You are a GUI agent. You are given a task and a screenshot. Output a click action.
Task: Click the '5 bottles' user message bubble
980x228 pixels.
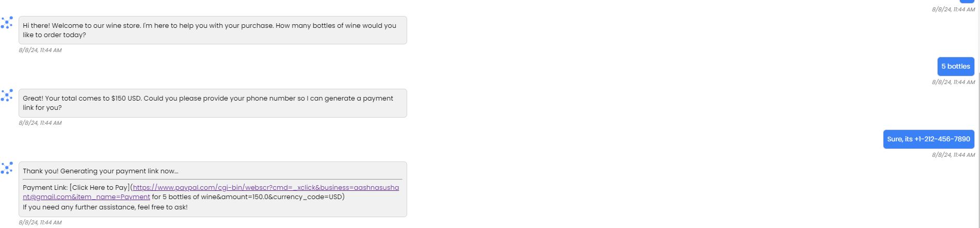click(955, 67)
